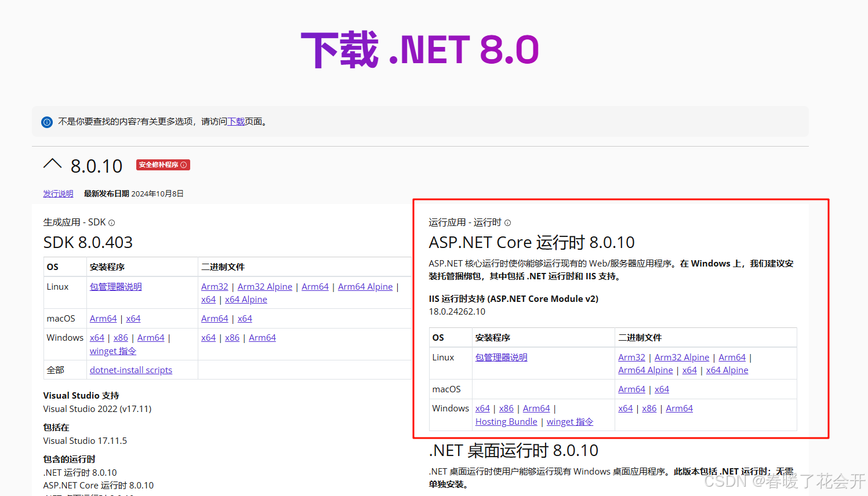Download SDK Linux Arm64 binary
Image resolution: width=868 pixels, height=496 pixels.
coord(315,287)
